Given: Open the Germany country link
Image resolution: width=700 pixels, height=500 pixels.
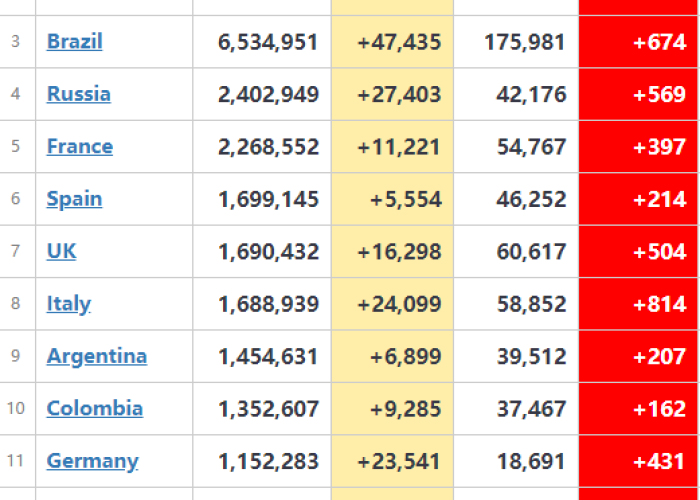Looking at the screenshot, I should pos(93,461).
